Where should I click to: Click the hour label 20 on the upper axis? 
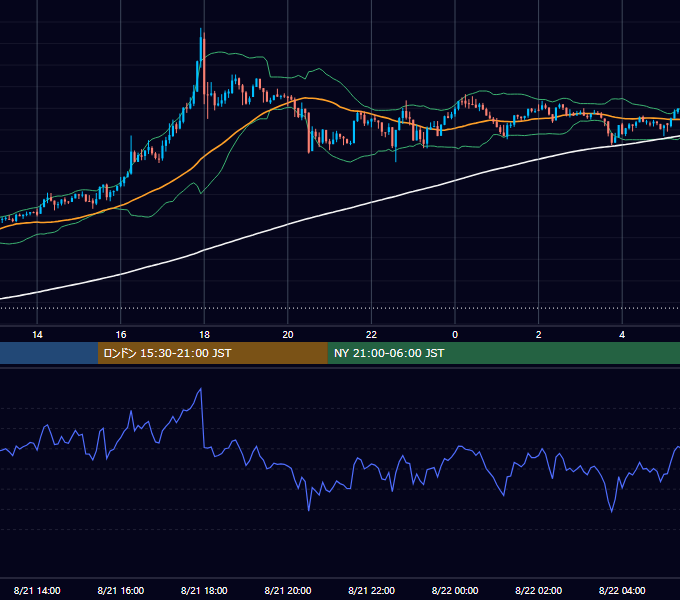(288, 335)
